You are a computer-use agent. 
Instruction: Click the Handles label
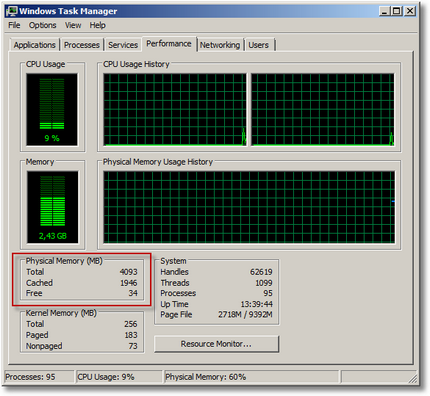(174, 272)
